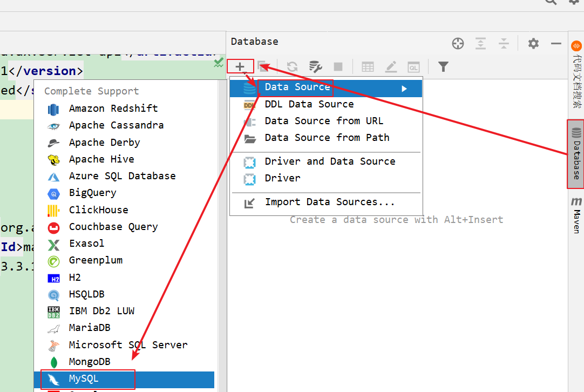Click the expand all icon in Database header
This screenshot has width=584, height=392.
point(480,44)
